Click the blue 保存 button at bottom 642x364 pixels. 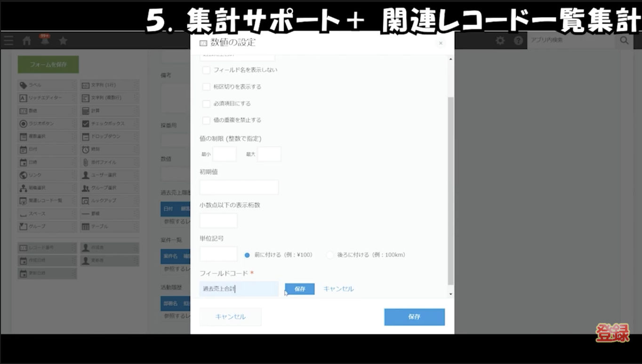414,317
